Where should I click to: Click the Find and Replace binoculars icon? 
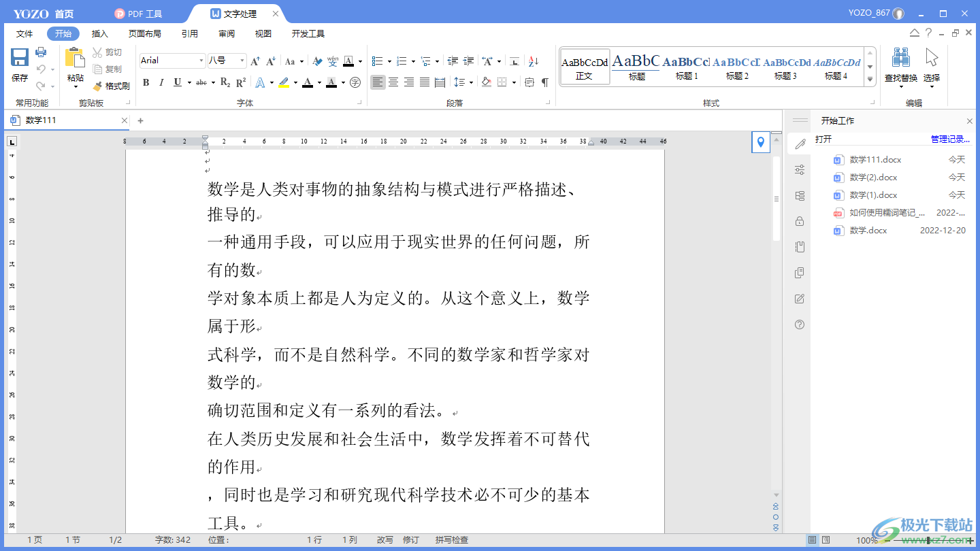point(901,59)
